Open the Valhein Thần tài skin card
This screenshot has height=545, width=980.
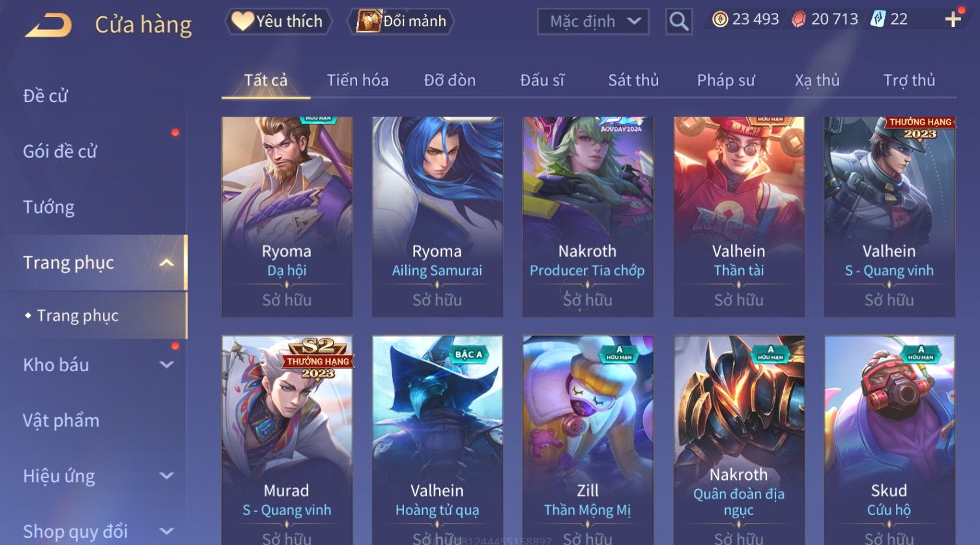tap(739, 217)
